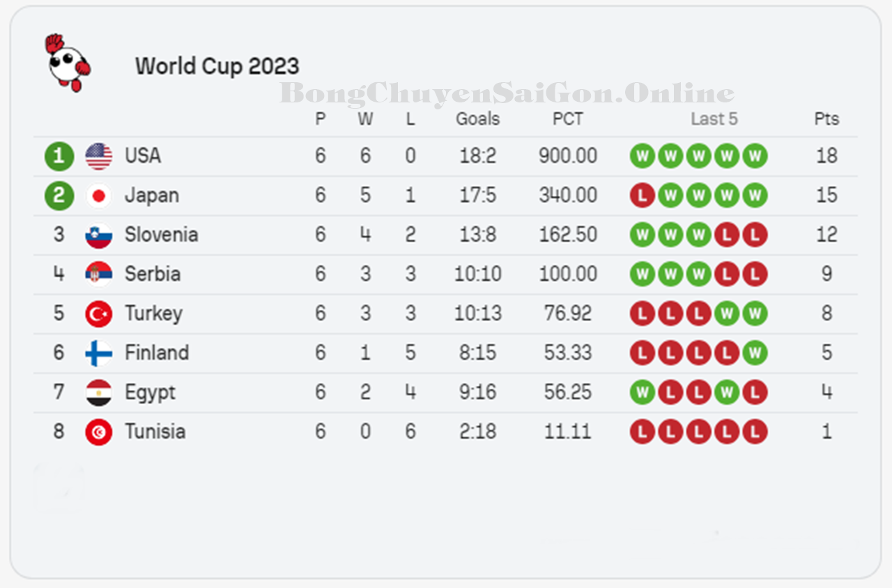Click the Slovenia flag icon
This screenshot has height=588, width=892.
pyautogui.click(x=99, y=235)
